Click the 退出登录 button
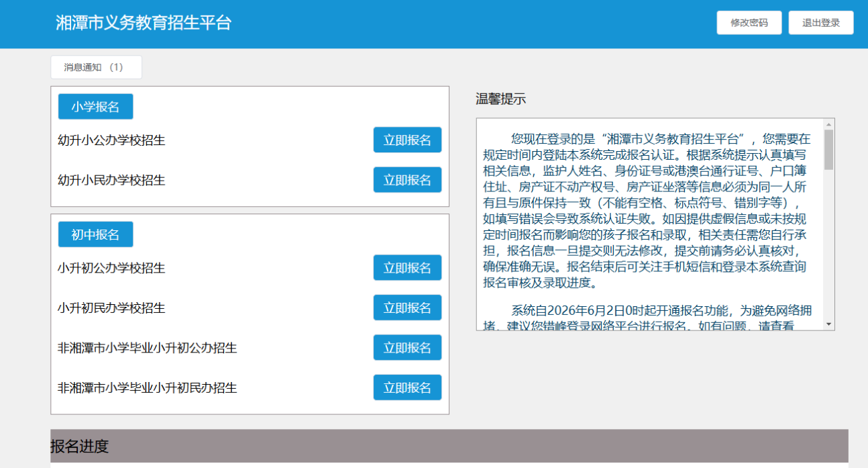The height and width of the screenshot is (468, 868). 821,22
